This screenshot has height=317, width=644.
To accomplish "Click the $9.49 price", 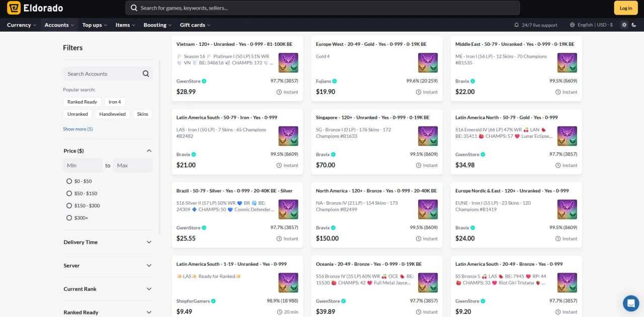I will [184, 312].
